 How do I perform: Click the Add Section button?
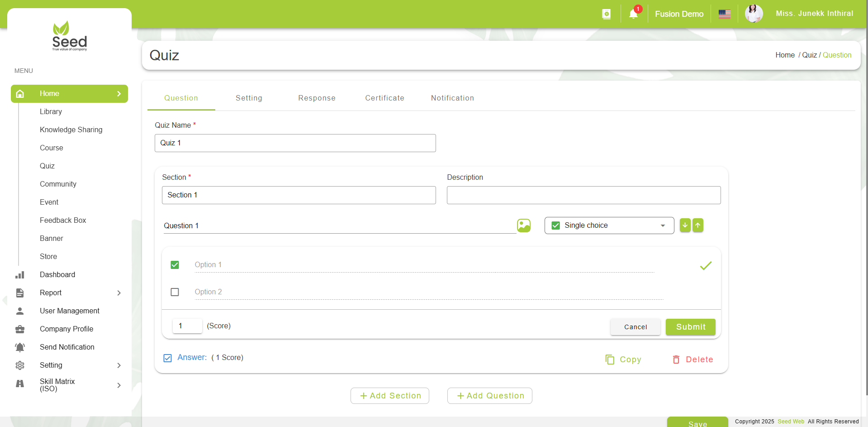point(390,396)
